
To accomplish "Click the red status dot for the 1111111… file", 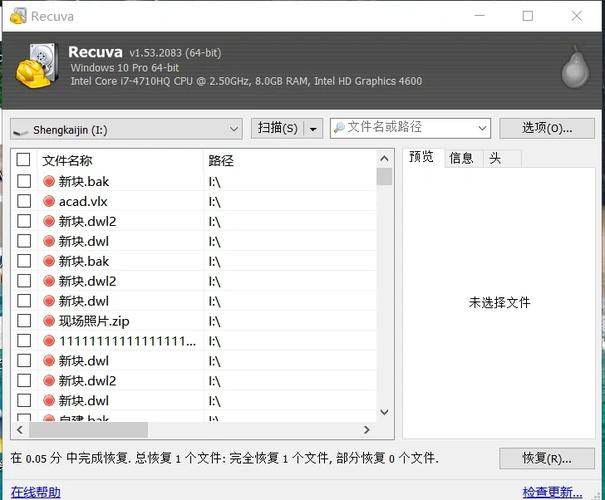I will (49, 341).
